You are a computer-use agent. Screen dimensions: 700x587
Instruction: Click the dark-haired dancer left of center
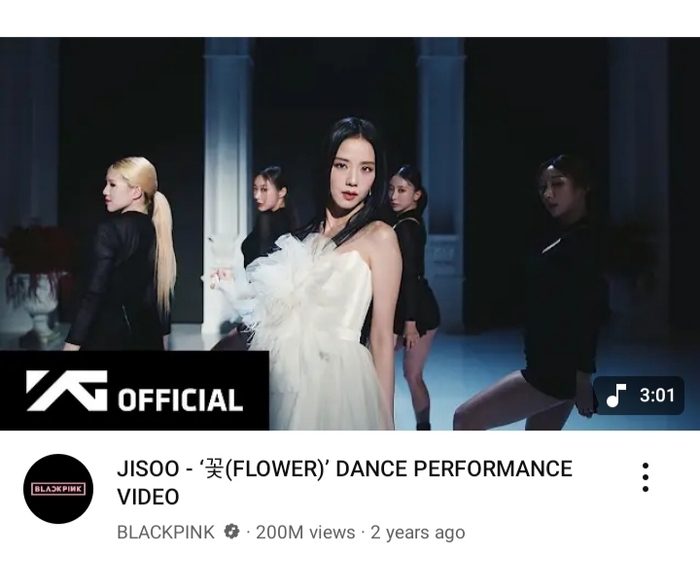[268, 214]
